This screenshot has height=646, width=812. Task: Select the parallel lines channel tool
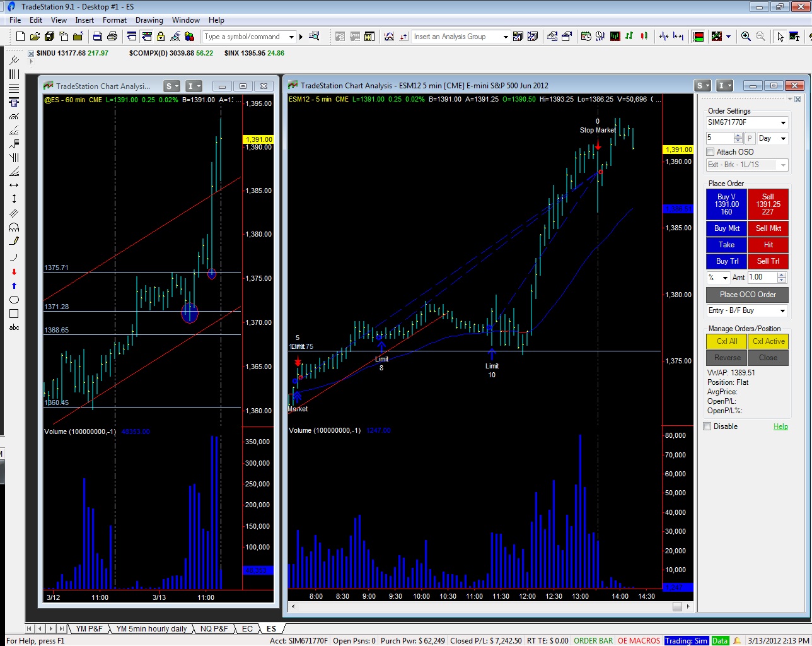14,213
